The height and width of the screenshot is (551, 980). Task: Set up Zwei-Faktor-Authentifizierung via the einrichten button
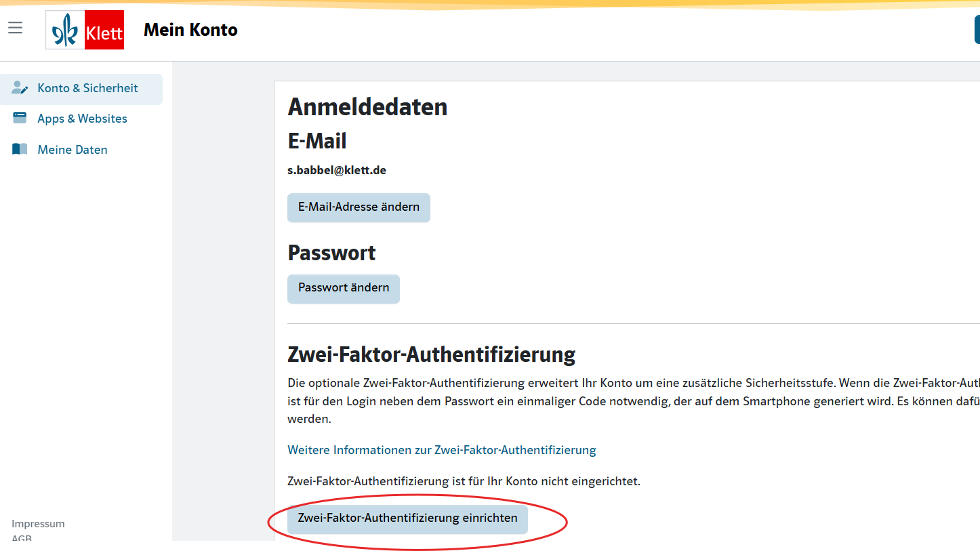point(407,518)
